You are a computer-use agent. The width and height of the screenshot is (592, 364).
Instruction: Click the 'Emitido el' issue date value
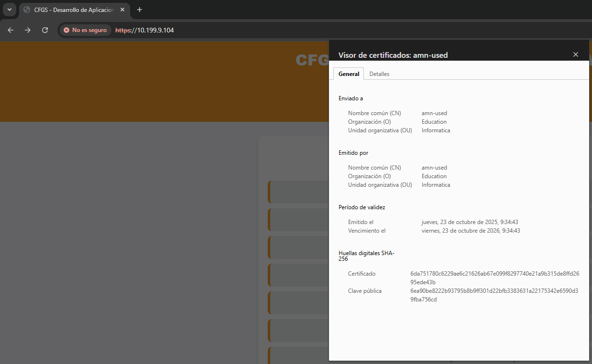(470, 222)
